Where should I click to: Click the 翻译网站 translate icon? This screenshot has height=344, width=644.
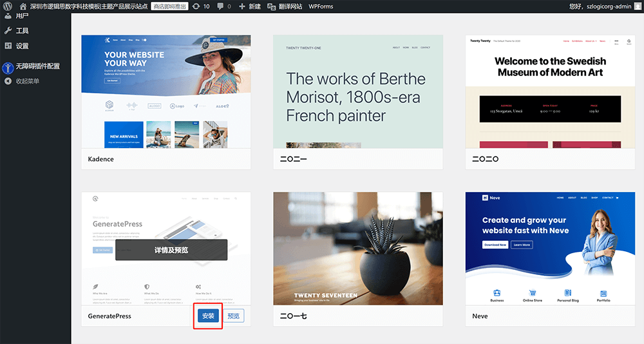pyautogui.click(x=272, y=6)
